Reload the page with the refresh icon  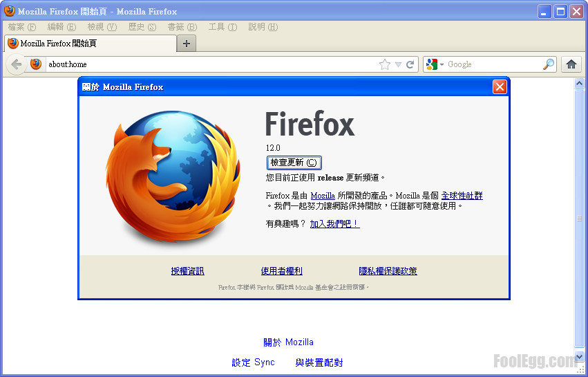(410, 64)
